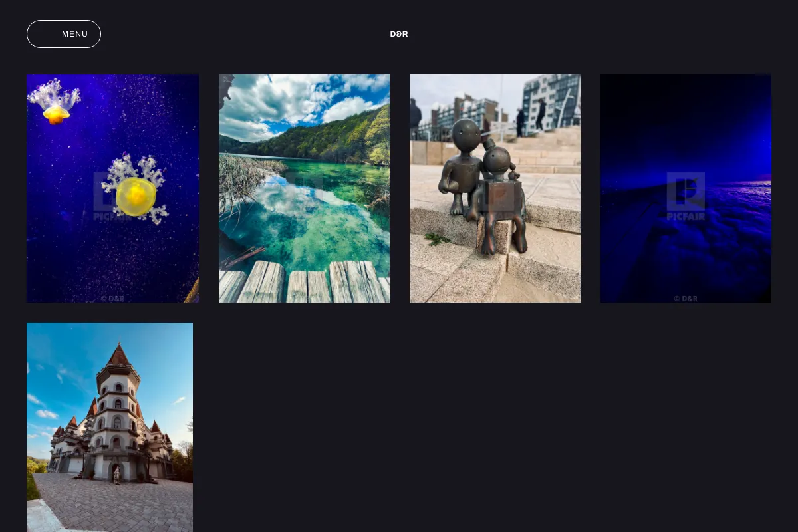
Task: Click Picfair watermark on jellyfish photo
Action: pyautogui.click(x=112, y=197)
